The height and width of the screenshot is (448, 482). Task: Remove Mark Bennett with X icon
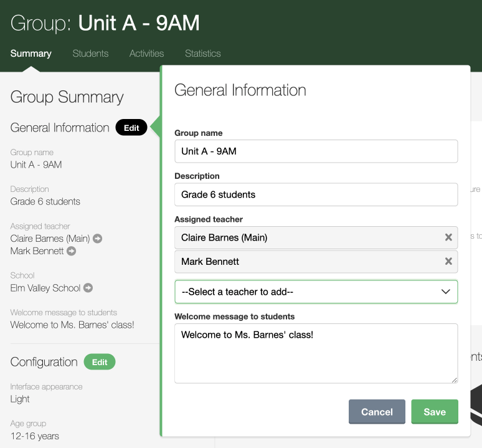pos(448,262)
